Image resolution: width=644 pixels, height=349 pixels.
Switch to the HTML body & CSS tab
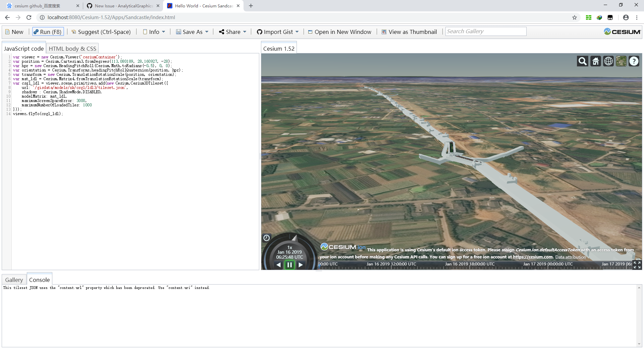(x=72, y=49)
